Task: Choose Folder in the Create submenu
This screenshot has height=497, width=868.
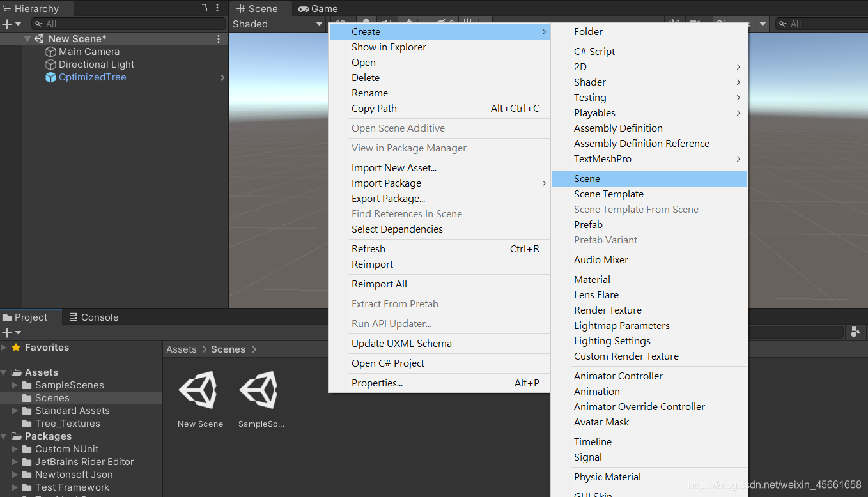Action: coord(649,32)
